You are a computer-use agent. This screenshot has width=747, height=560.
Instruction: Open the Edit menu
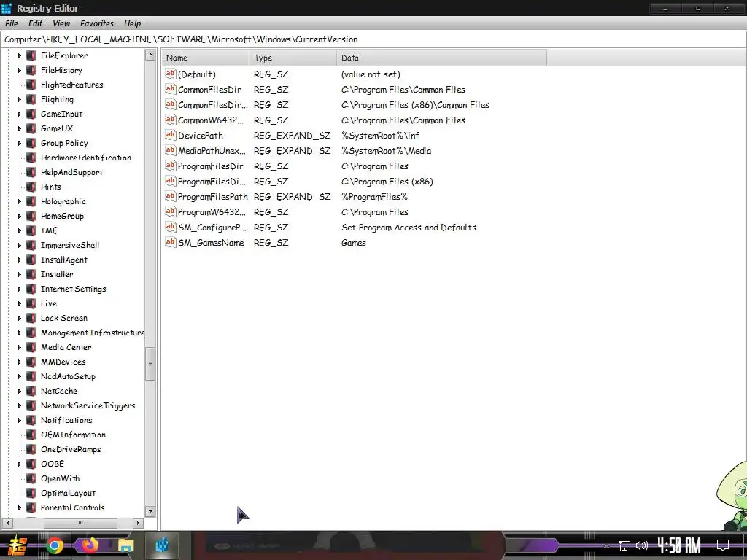pos(35,23)
